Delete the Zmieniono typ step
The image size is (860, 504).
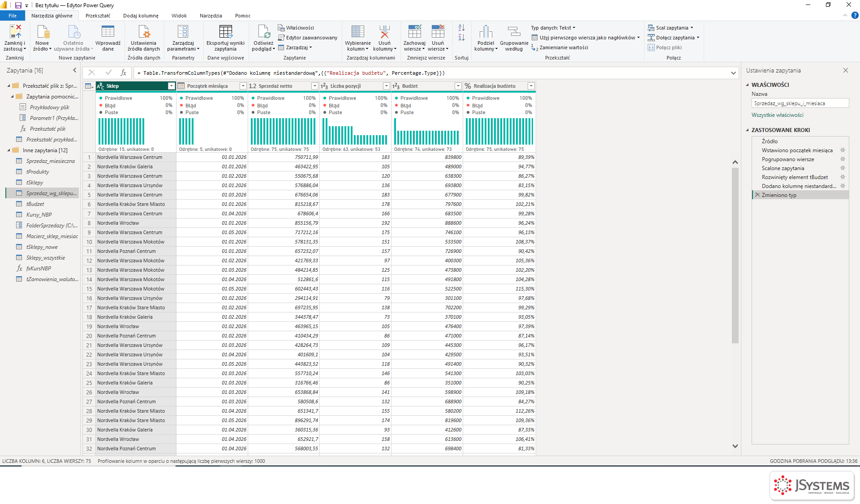(x=757, y=195)
